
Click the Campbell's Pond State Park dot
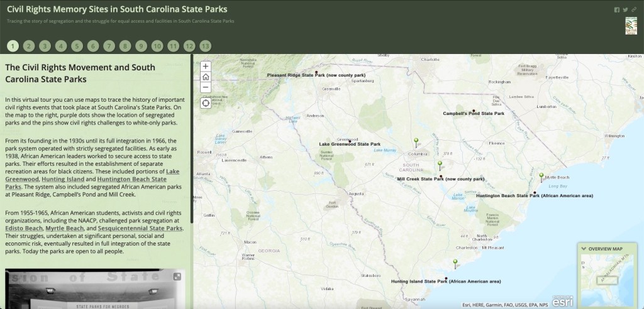point(473,110)
